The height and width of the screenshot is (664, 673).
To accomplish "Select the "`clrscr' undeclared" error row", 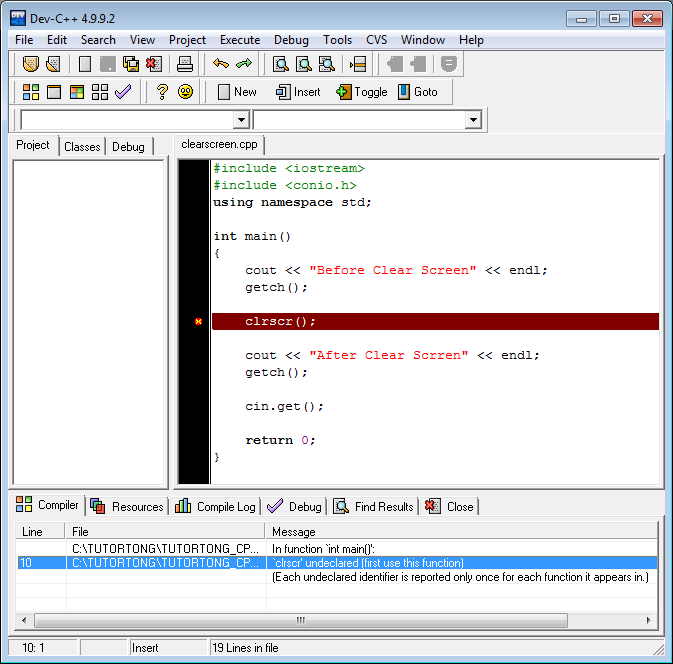I will click(337, 563).
